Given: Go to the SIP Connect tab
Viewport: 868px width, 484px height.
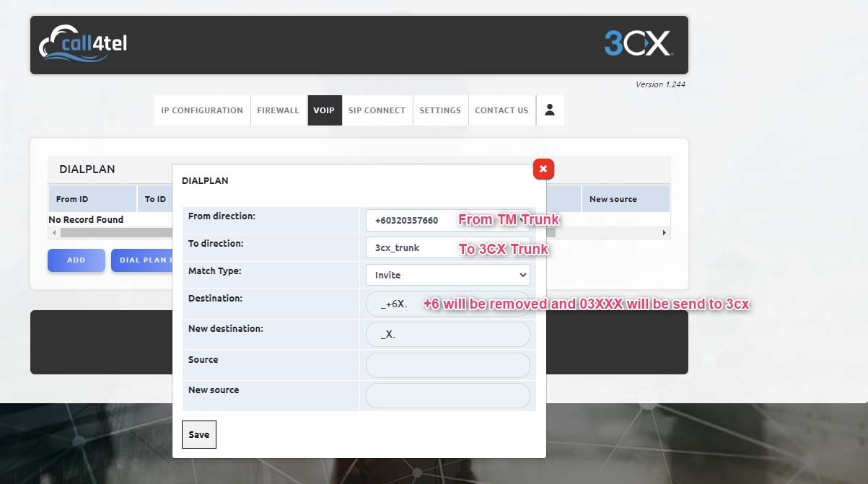Looking at the screenshot, I should 377,110.
